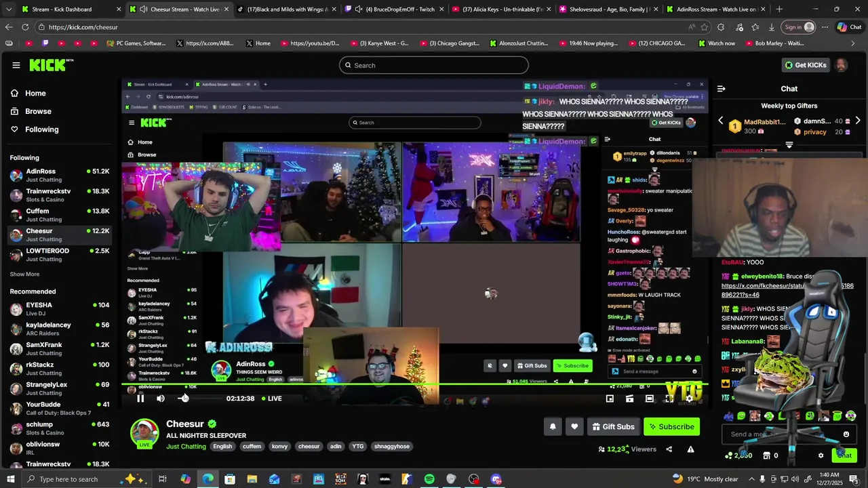The height and width of the screenshot is (488, 868).
Task: Add this page to favorites star
Action: (705, 27)
